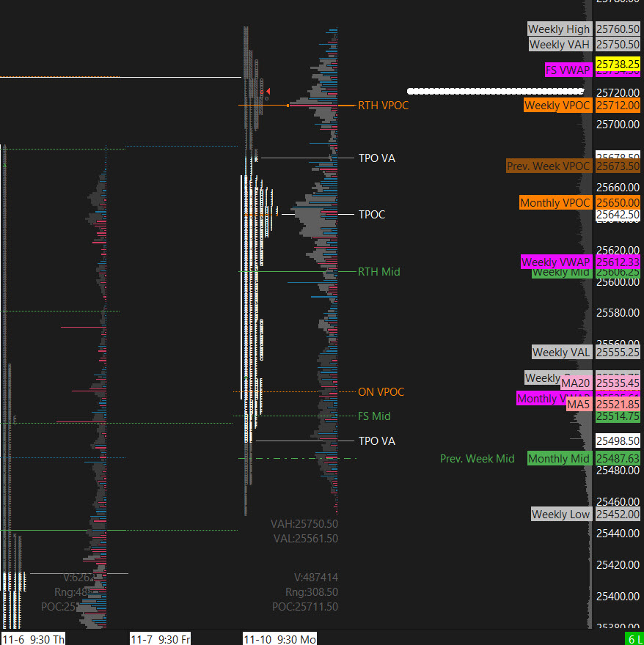This screenshot has height=645, width=644.
Task: Select the Weekly Low label
Action: pyautogui.click(x=560, y=515)
